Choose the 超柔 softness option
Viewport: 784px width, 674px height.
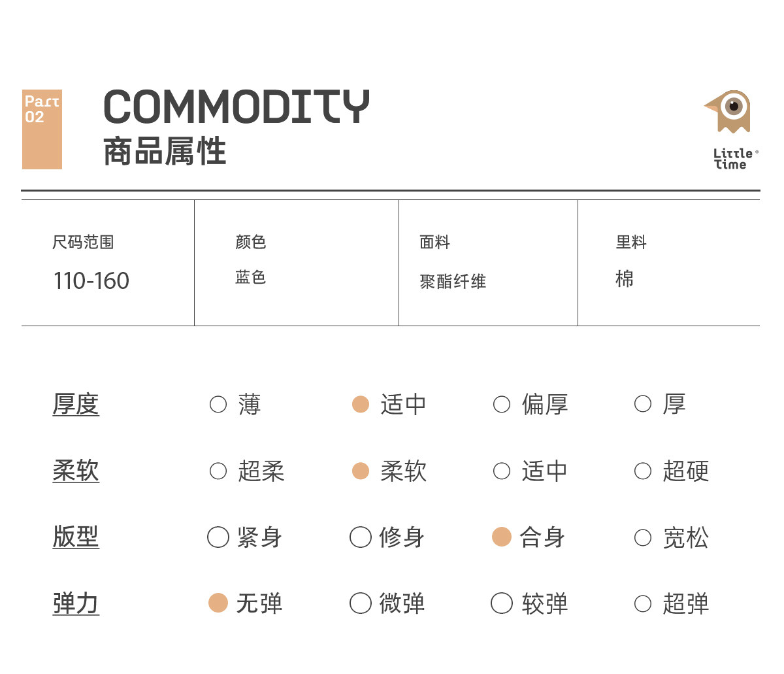pyautogui.click(x=218, y=471)
